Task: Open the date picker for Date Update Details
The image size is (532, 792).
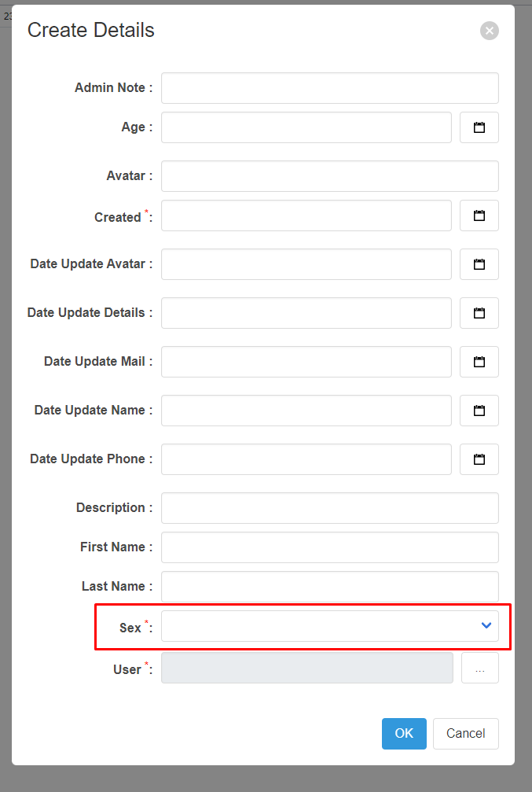Action: [x=479, y=313]
